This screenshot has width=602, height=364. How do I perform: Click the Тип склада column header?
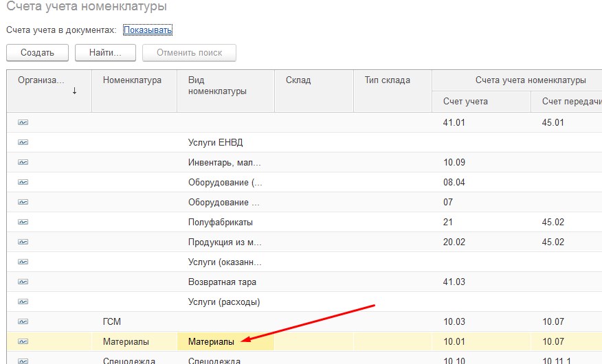(393, 91)
